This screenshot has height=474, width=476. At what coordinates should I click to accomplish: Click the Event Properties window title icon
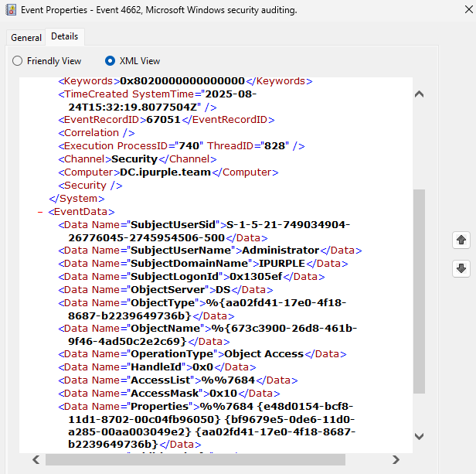point(11,11)
